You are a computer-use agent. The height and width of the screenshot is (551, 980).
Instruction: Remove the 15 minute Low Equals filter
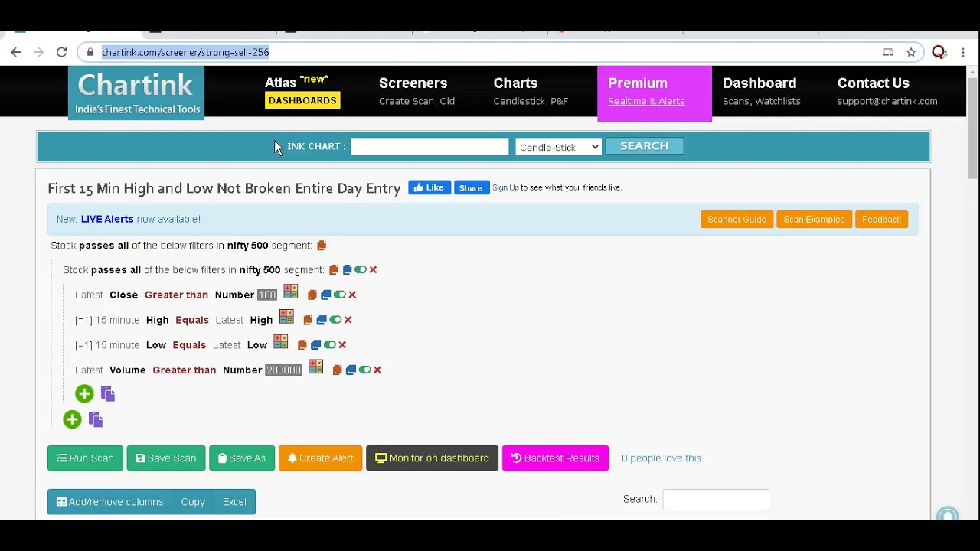tap(342, 345)
